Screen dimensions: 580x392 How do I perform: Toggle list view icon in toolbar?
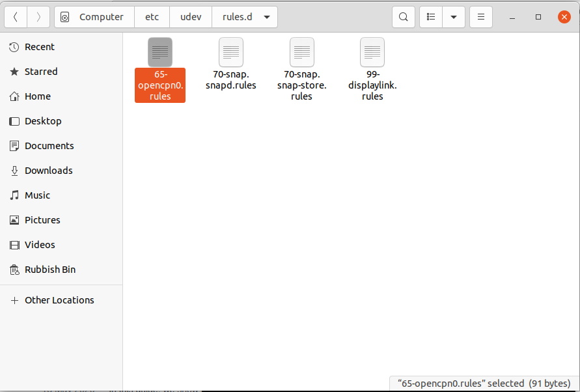click(x=431, y=17)
